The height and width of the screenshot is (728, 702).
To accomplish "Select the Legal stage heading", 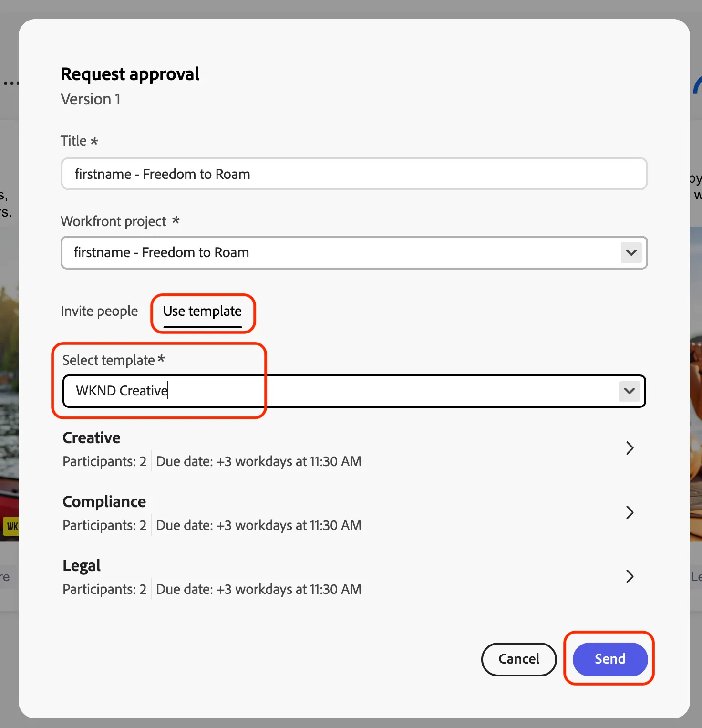I will point(82,565).
